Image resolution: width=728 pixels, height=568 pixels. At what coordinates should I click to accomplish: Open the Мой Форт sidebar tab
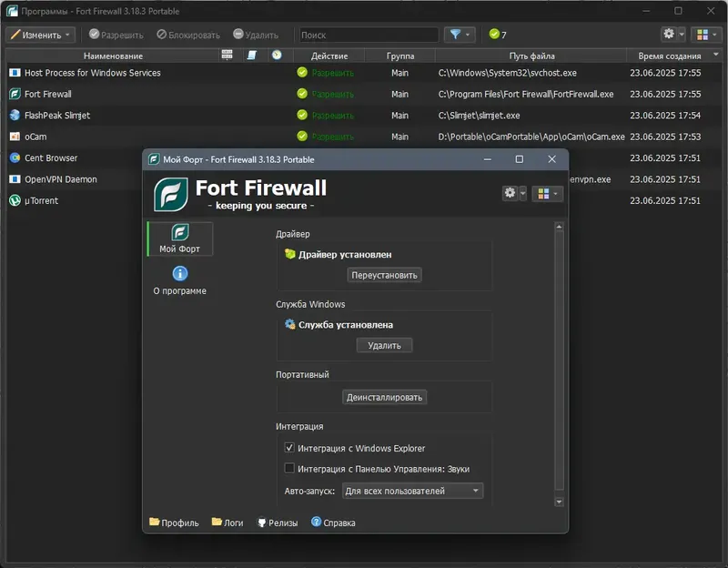(x=179, y=238)
